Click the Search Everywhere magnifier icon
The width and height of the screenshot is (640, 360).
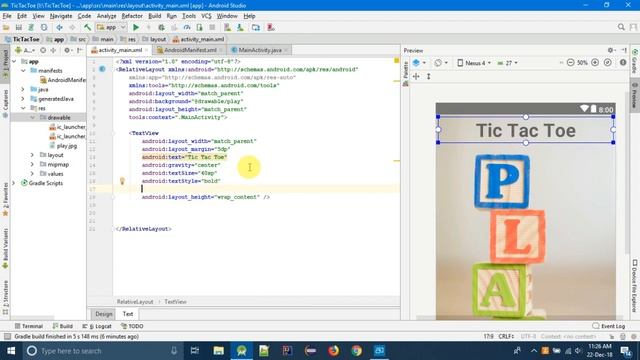point(621,27)
